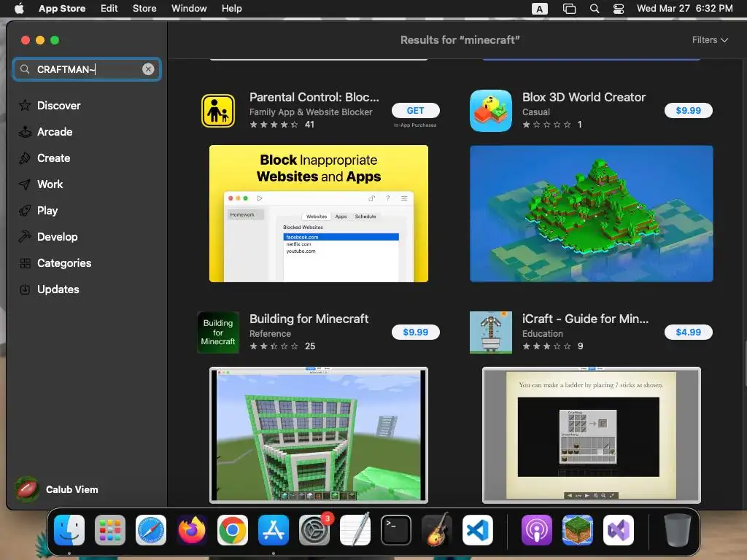Open the Updates section
The width and height of the screenshot is (747, 560).
pyautogui.click(x=49, y=289)
